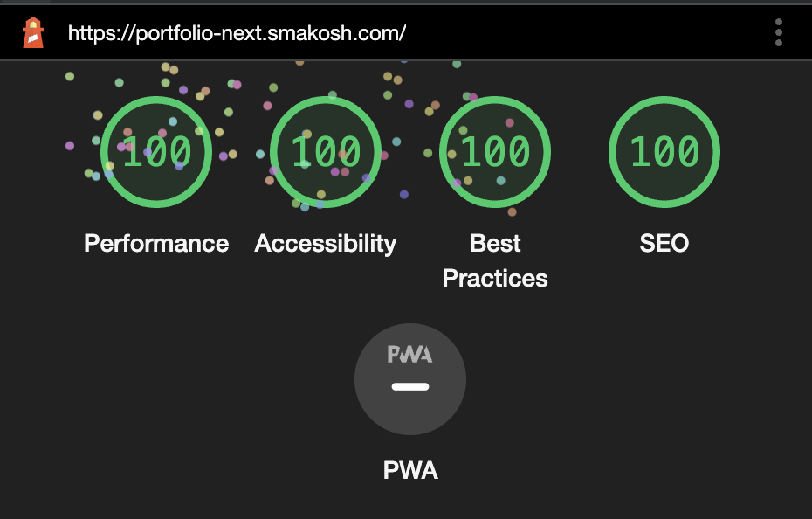
Task: Jump to the Accessibility category label
Action: click(326, 244)
